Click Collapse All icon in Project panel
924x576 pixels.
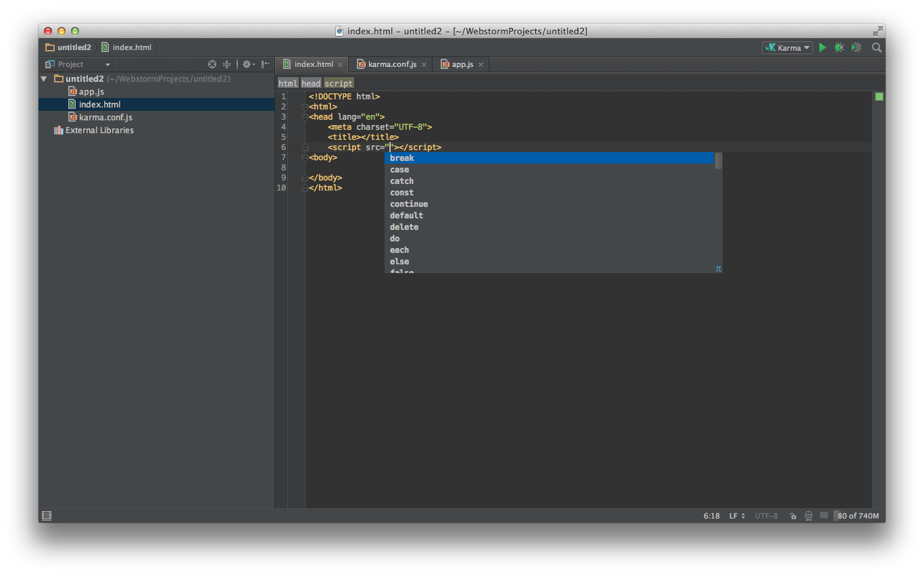[227, 64]
